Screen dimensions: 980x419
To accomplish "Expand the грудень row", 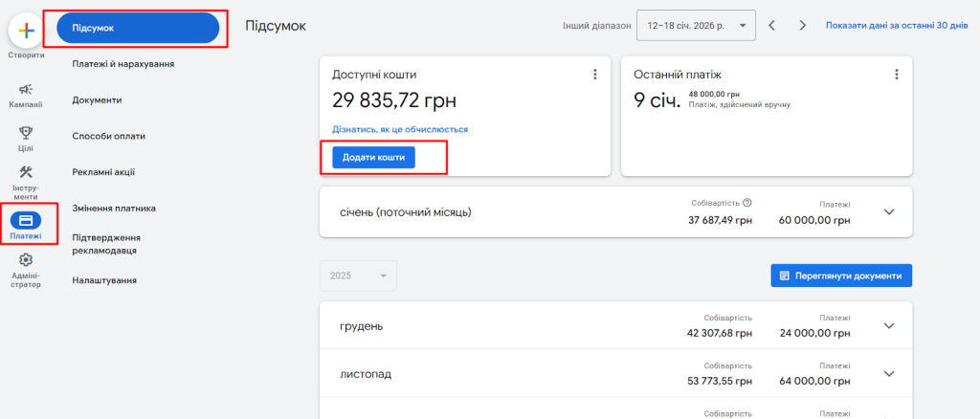I will point(889,325).
